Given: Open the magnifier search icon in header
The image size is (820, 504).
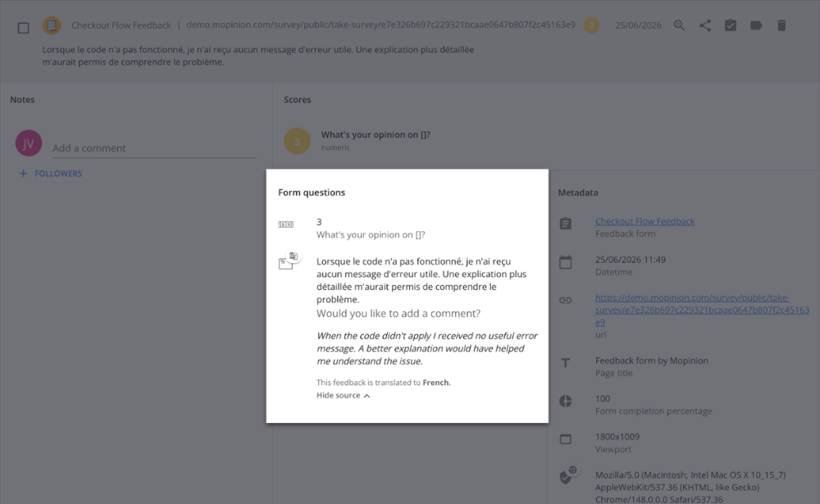Looking at the screenshot, I should tap(679, 25).
